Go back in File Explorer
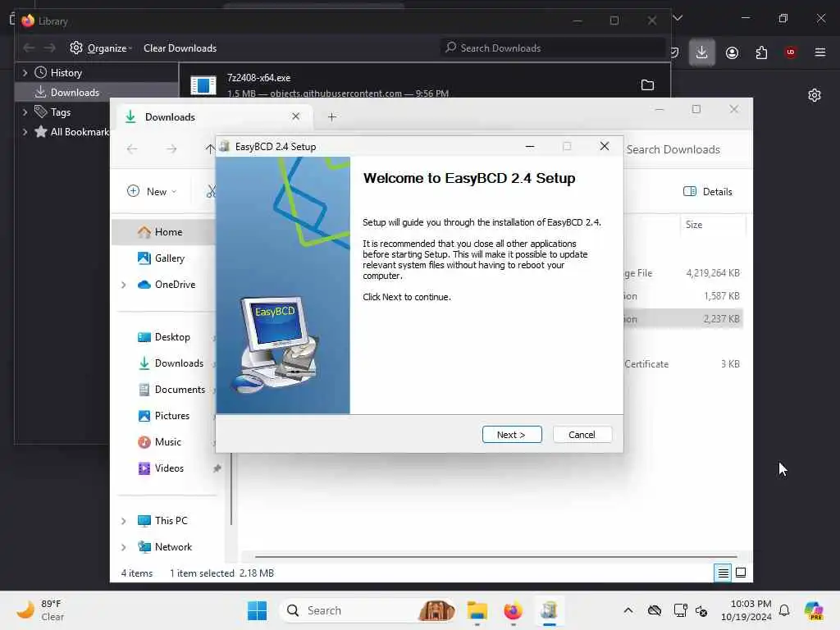 pos(132,149)
